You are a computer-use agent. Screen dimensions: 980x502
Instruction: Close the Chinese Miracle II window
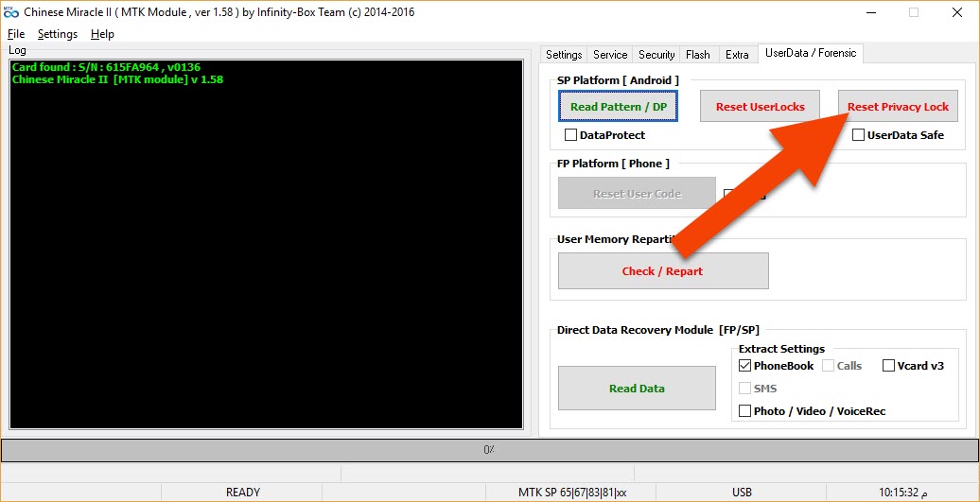coord(957,12)
